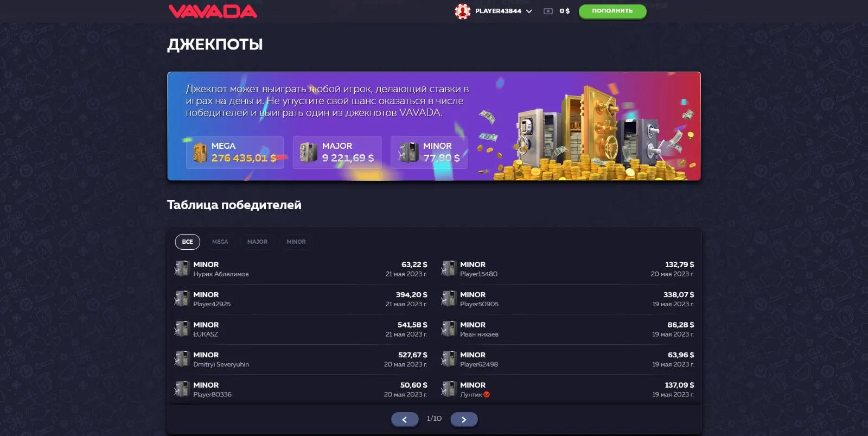This screenshot has width=868, height=436.
Task: Click the MAJOR jackpot safe icon
Action: [308, 152]
